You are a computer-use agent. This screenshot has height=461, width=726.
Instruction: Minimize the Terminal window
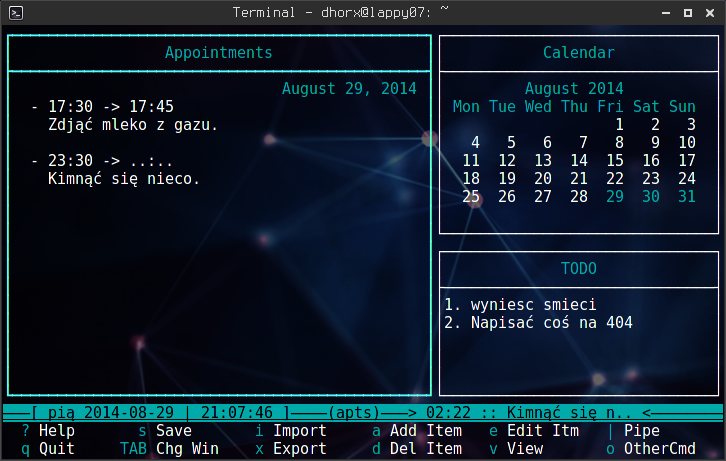666,13
